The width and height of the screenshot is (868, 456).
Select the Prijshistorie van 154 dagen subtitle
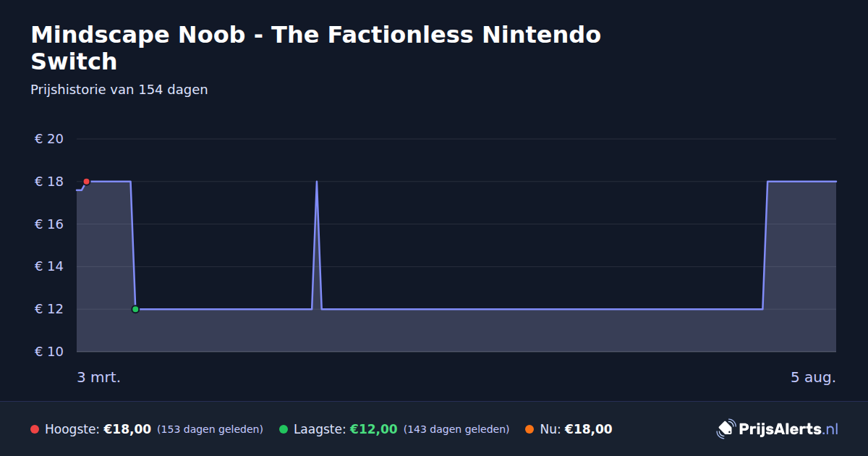tap(119, 90)
